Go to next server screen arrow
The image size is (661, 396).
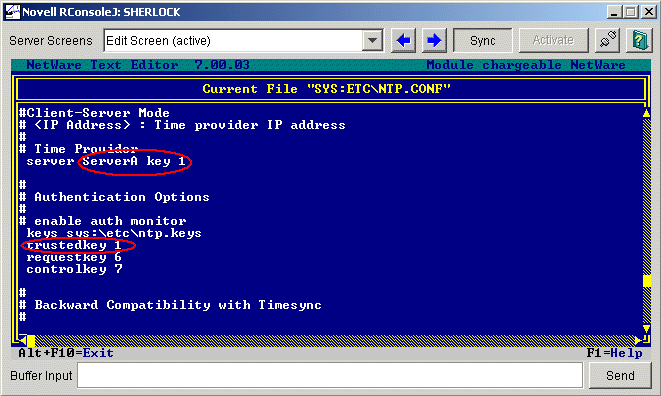click(434, 40)
